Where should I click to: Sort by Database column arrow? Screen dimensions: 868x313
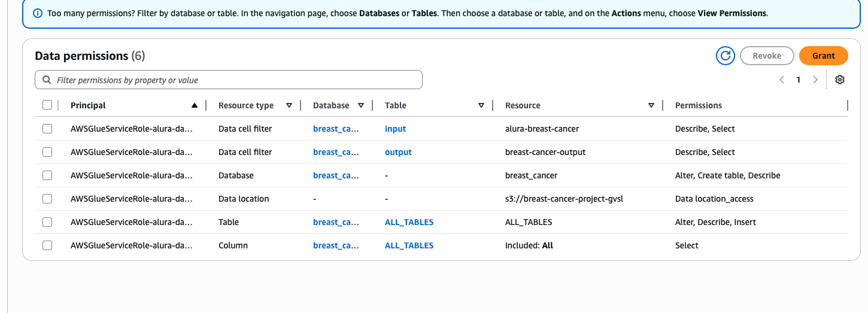coord(361,105)
